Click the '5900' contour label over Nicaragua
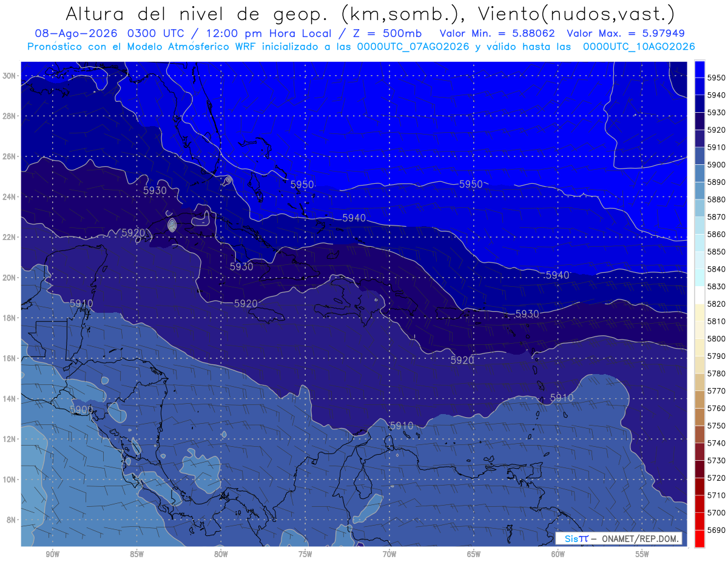The height and width of the screenshot is (562, 728). (x=81, y=410)
